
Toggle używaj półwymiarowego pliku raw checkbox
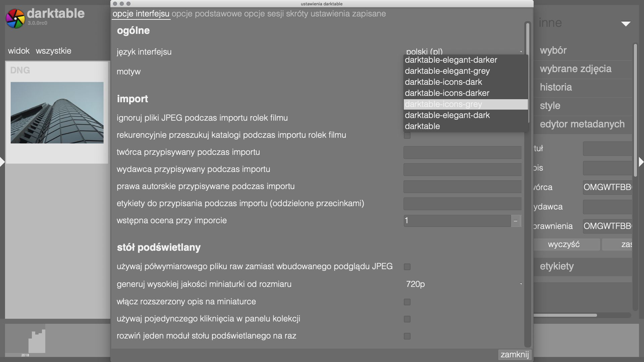click(x=407, y=267)
